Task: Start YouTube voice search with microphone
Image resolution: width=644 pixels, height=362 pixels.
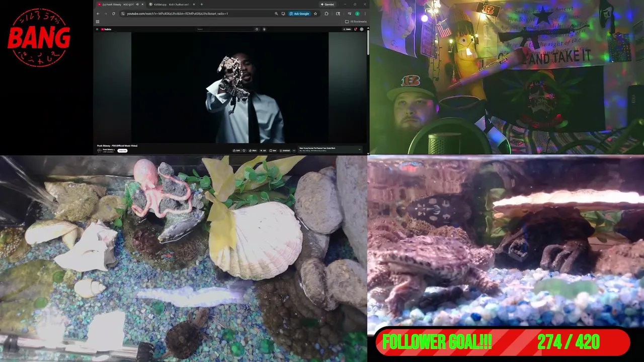Action: 264,29
